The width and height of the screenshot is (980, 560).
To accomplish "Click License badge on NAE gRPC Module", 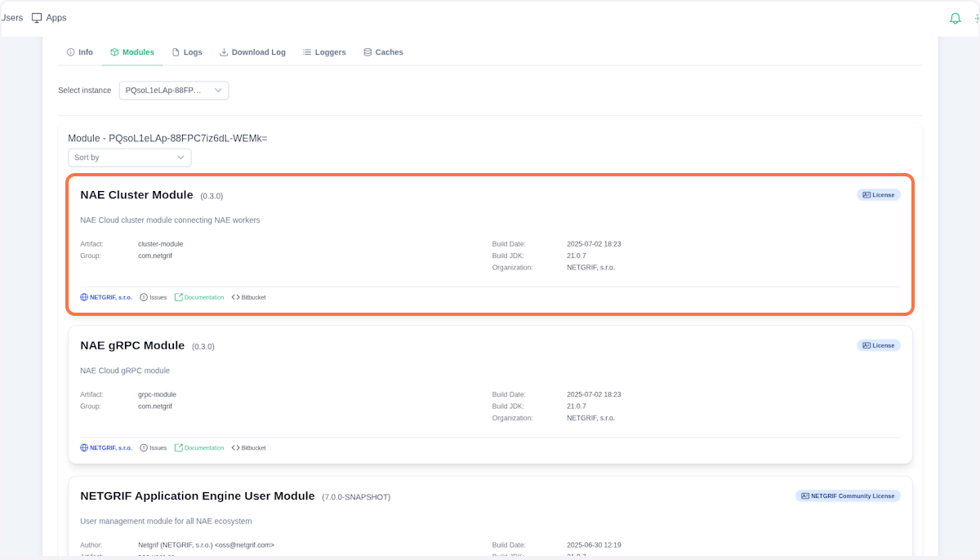I will [878, 345].
